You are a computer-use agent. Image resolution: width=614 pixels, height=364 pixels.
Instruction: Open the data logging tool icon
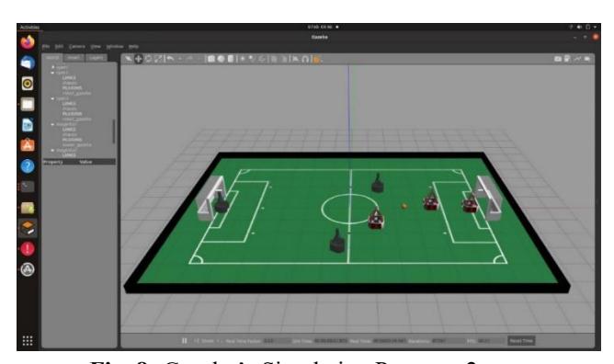click(567, 59)
